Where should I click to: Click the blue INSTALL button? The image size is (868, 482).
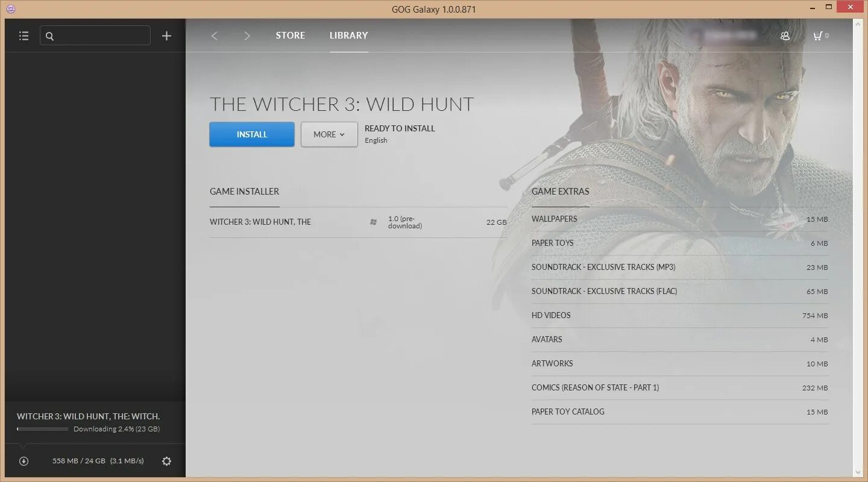(x=252, y=134)
